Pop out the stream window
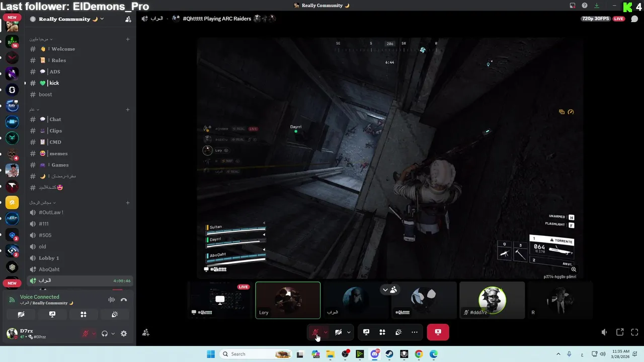Screen dimensions: 644x362 coord(620,332)
